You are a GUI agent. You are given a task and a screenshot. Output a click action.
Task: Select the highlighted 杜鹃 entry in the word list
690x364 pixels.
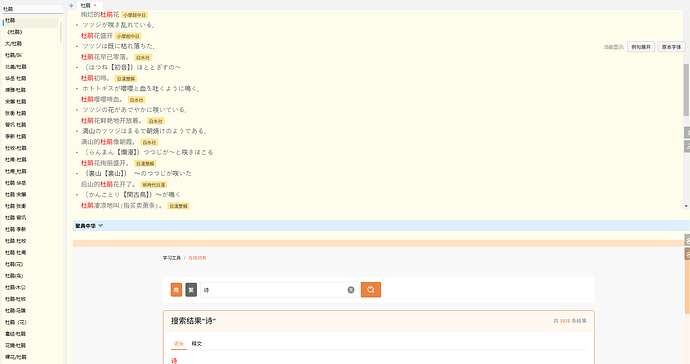(x=31, y=21)
